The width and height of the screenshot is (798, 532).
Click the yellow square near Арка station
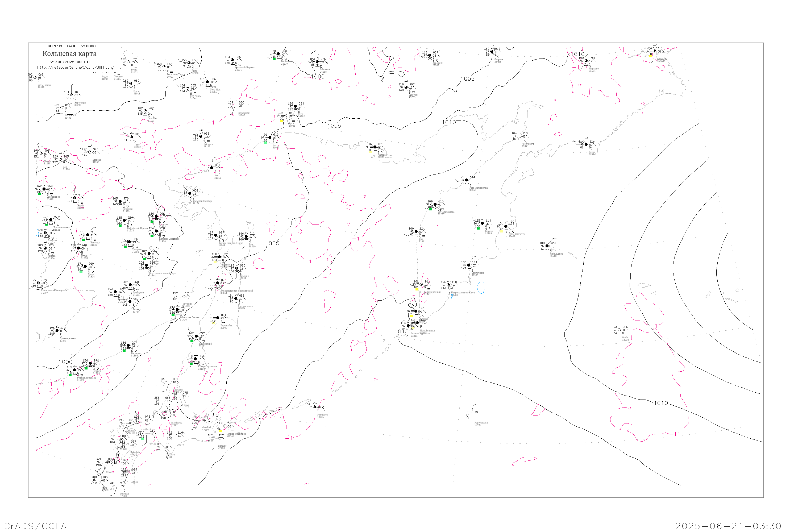pos(282,121)
